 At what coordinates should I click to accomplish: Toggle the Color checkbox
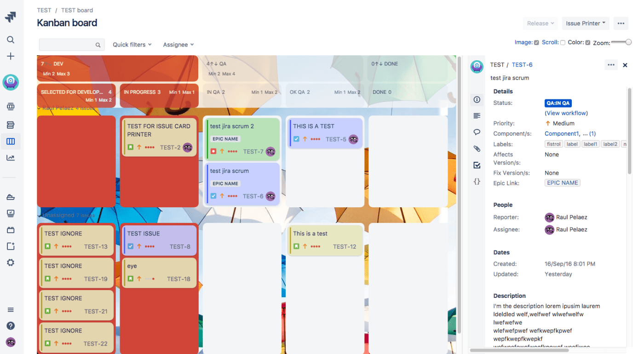pyautogui.click(x=588, y=43)
